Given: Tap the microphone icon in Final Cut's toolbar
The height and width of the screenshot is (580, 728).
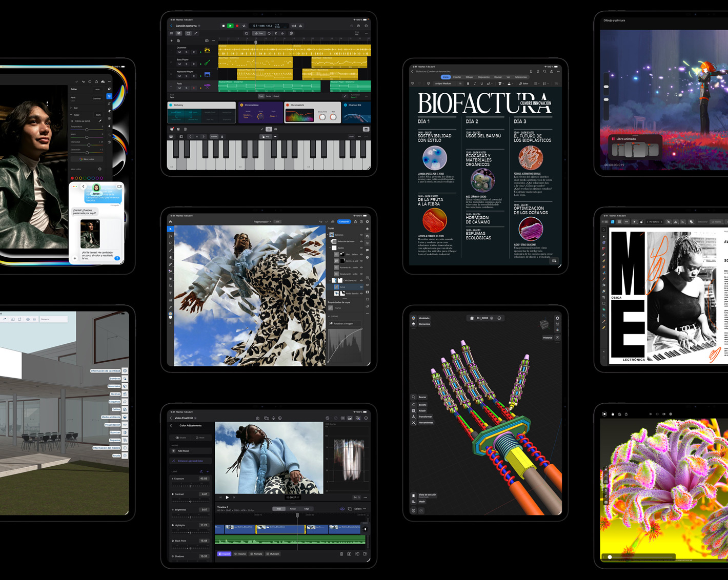Looking at the screenshot, I should (x=274, y=418).
